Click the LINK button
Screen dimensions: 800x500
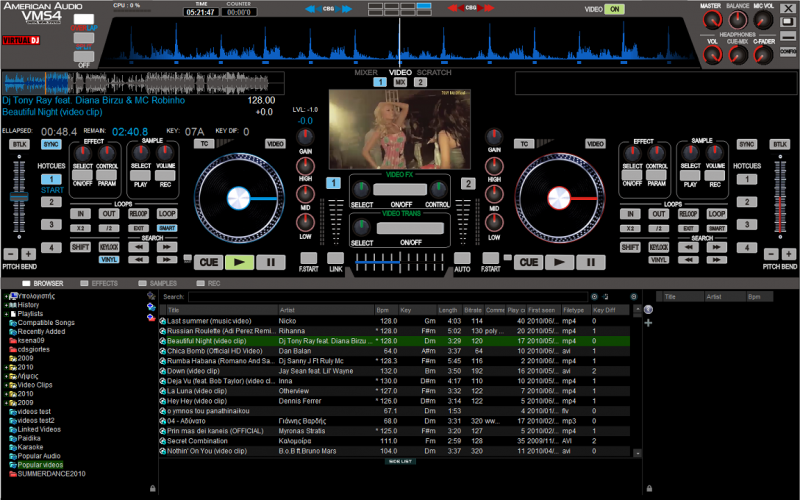click(335, 258)
